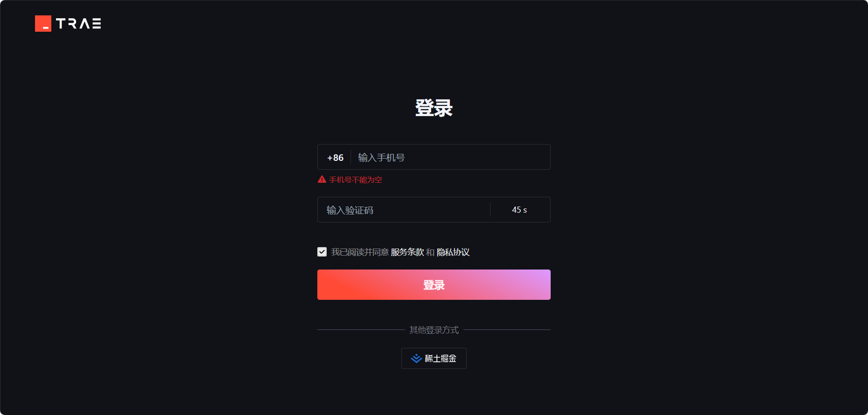The height and width of the screenshot is (415, 868).
Task: Focus the 输入验证码 code field
Action: click(404, 210)
